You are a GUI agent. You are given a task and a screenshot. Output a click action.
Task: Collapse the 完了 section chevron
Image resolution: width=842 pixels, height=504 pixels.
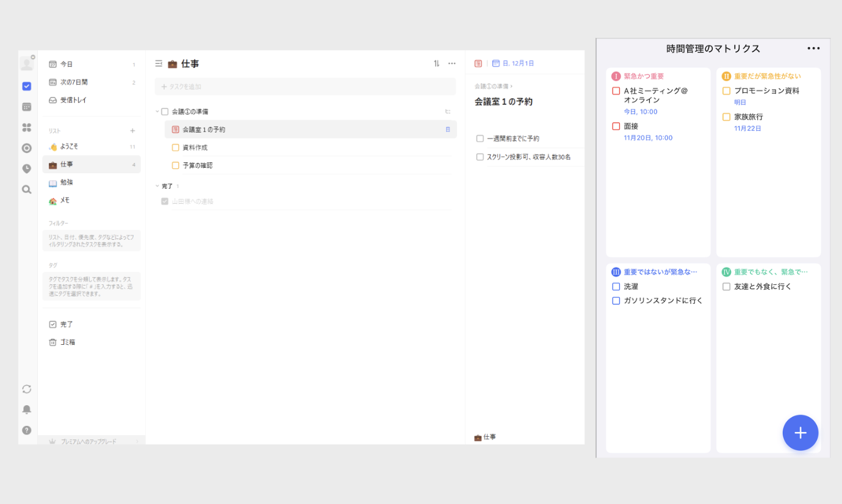[x=157, y=186]
